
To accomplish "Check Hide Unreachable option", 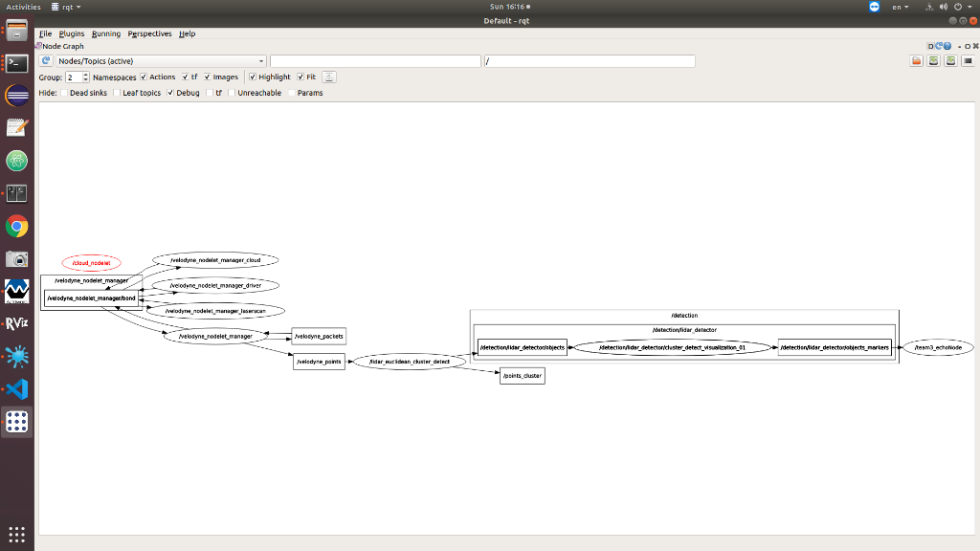I will [x=232, y=93].
